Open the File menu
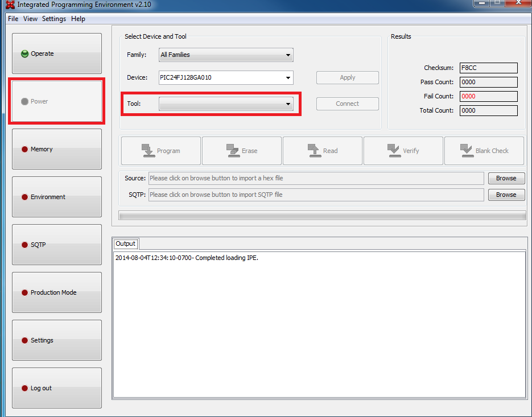Viewport: 532px width, 417px height. click(x=13, y=19)
